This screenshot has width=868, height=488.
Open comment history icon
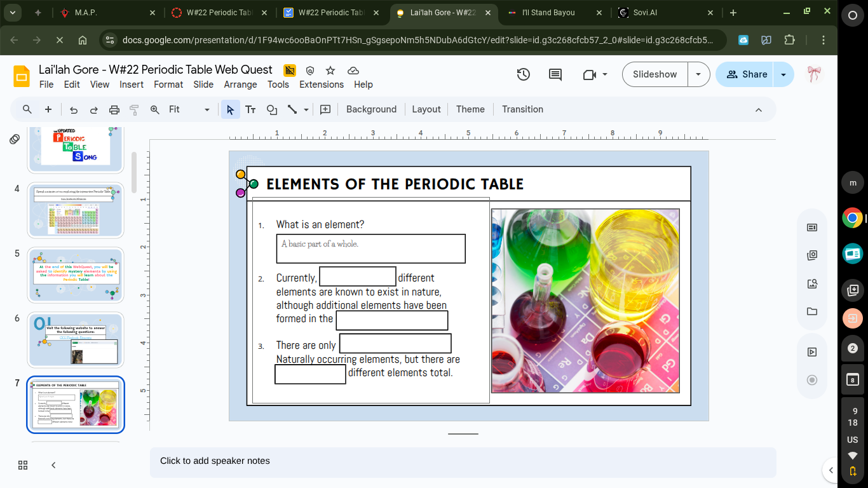554,74
